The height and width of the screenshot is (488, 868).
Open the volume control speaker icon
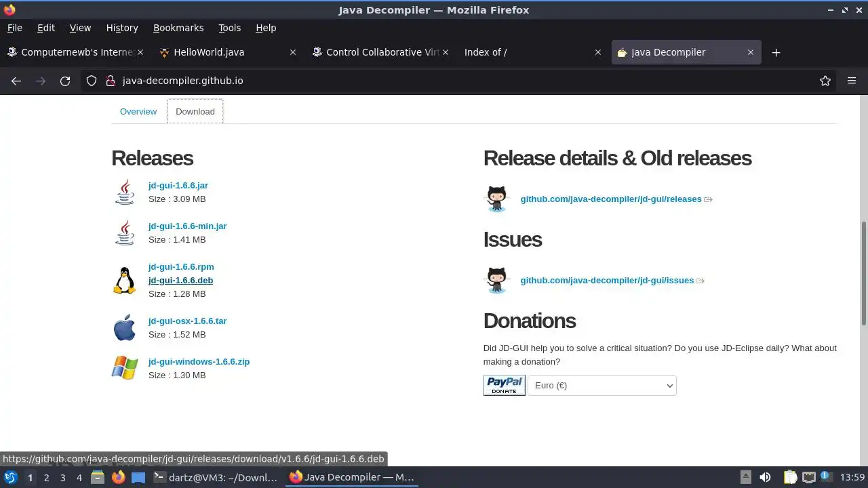tap(766, 477)
